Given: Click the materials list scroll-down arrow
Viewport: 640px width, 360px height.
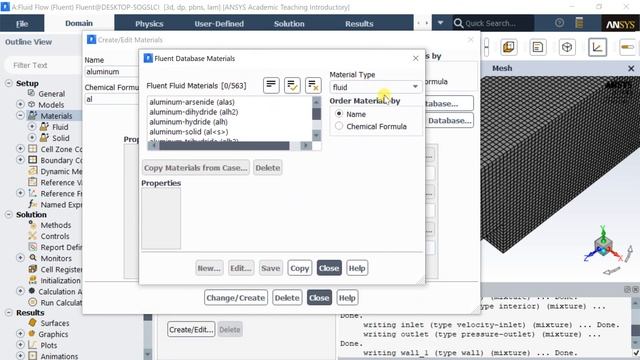Looking at the screenshot, I should click(x=316, y=135).
